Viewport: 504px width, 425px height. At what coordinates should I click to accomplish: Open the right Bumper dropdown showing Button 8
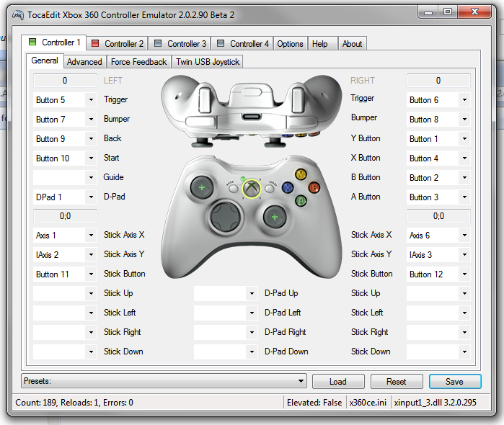pos(438,119)
